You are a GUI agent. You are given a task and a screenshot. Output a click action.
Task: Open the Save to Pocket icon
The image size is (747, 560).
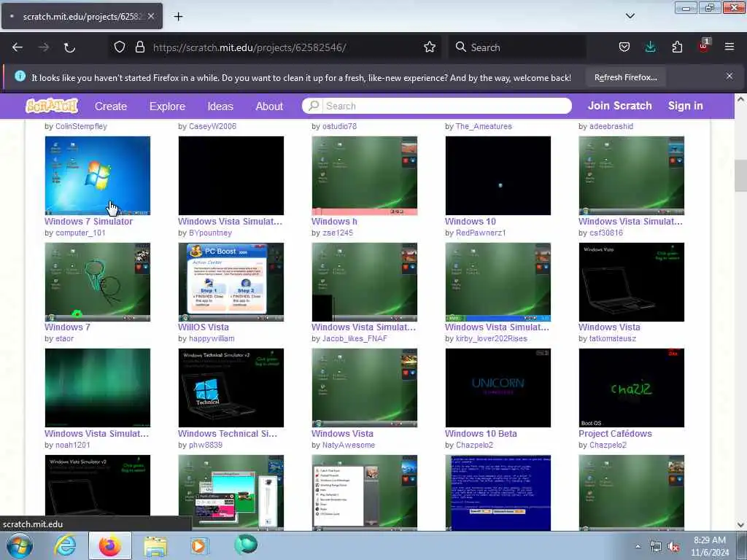[x=624, y=47]
